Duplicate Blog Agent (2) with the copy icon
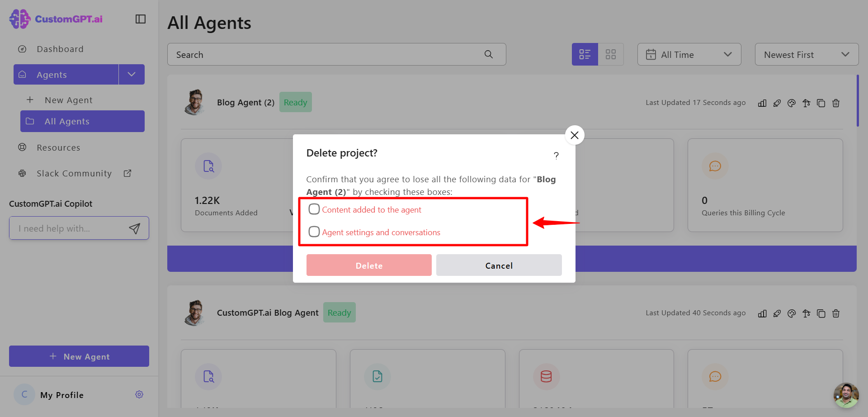868x417 pixels. [x=821, y=103]
